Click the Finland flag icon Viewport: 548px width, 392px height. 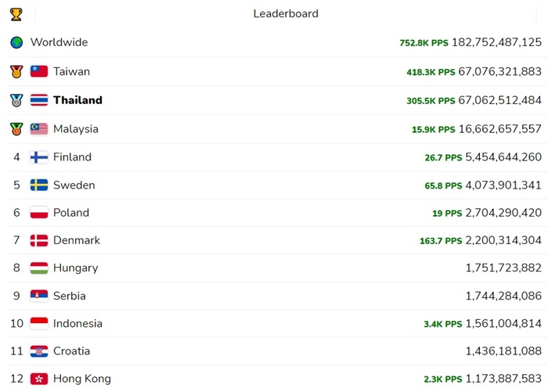(39, 157)
